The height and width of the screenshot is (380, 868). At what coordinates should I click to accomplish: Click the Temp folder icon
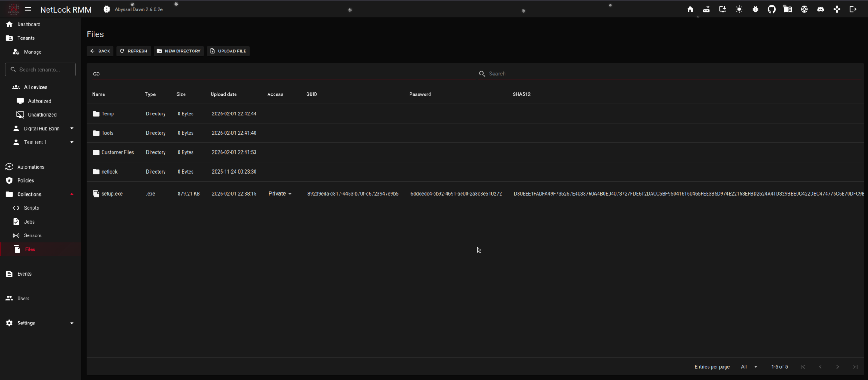96,114
